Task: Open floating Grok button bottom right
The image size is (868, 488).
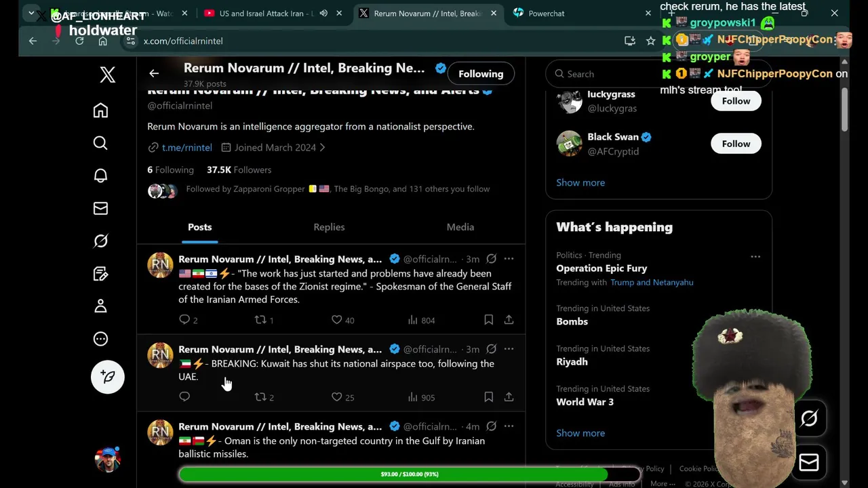Action: point(809,419)
